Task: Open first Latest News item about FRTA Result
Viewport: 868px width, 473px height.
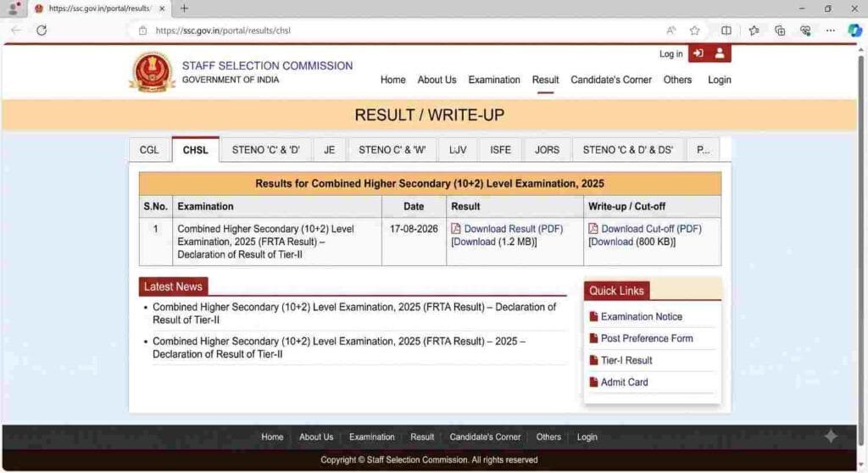Action: point(354,313)
